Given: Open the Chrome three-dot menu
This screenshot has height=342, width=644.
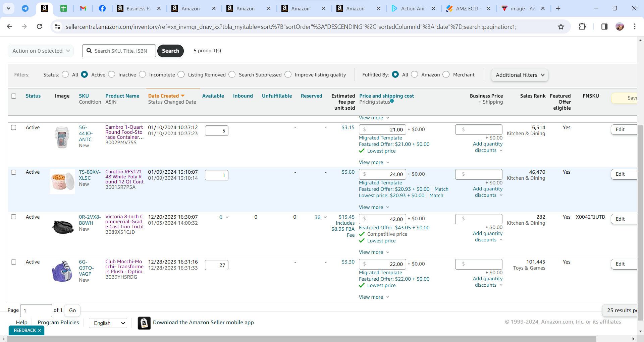Looking at the screenshot, I should click(x=635, y=26).
